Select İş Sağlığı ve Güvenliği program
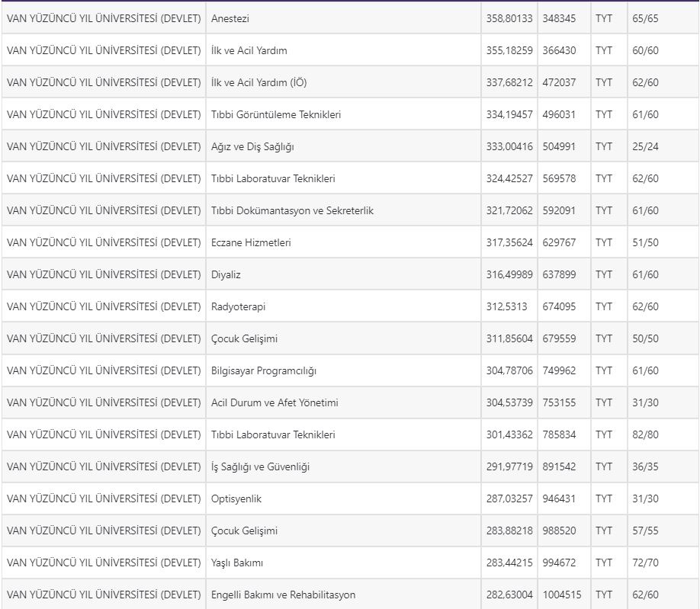700x609 pixels. coord(260,467)
